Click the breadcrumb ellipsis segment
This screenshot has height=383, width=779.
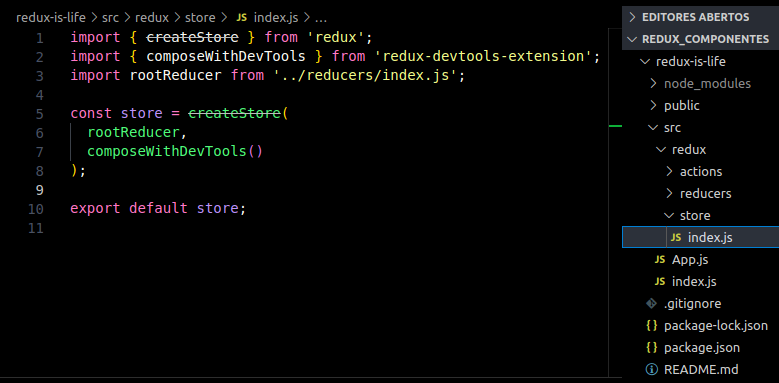click(x=321, y=19)
